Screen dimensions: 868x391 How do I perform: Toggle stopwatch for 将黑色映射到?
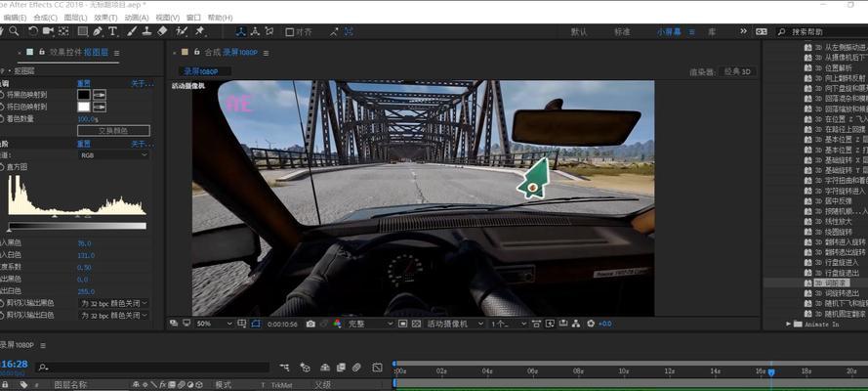2,95
